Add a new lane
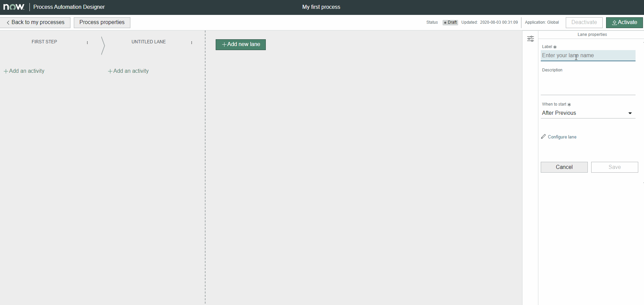Screen dimensions: 644x305 [241, 44]
